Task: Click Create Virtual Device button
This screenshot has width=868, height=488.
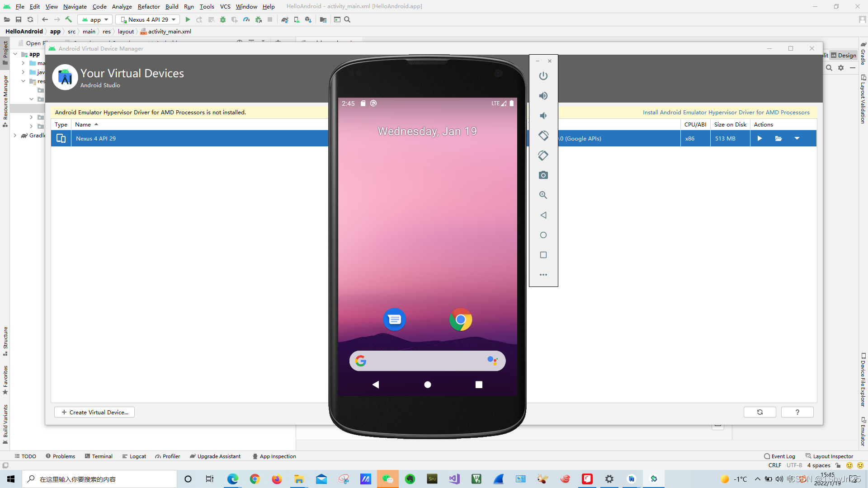Action: [94, 412]
